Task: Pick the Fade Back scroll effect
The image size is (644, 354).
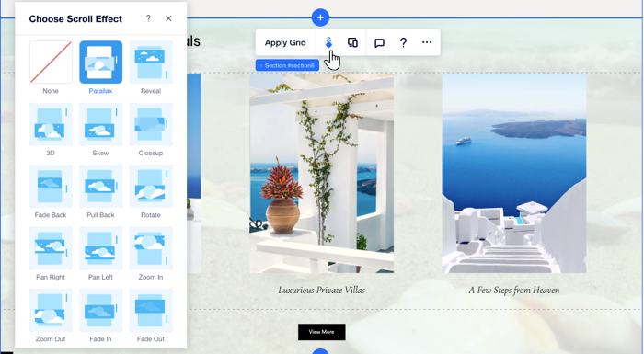Action: 51,186
